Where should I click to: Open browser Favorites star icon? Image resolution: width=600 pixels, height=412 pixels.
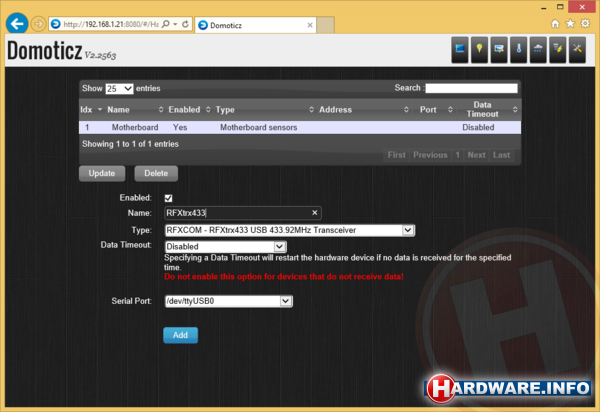point(570,24)
